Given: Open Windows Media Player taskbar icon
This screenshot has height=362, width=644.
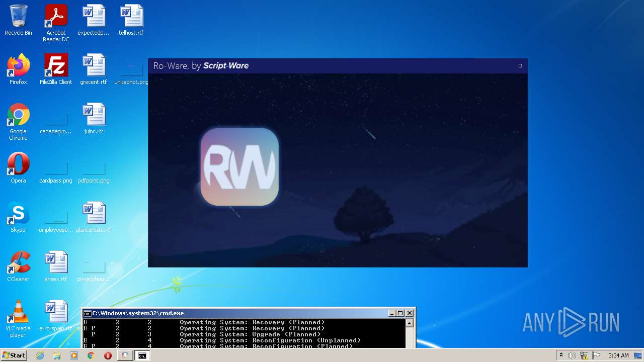Looking at the screenshot, I should (x=74, y=355).
